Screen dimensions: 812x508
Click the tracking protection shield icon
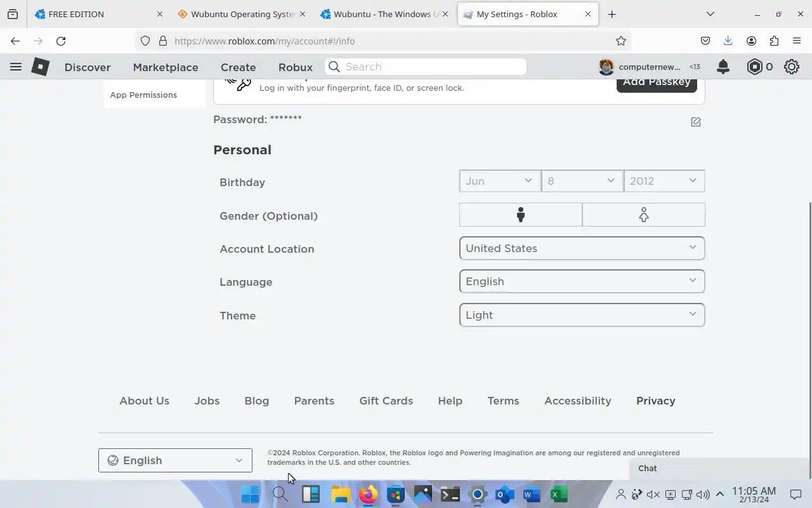pos(145,41)
